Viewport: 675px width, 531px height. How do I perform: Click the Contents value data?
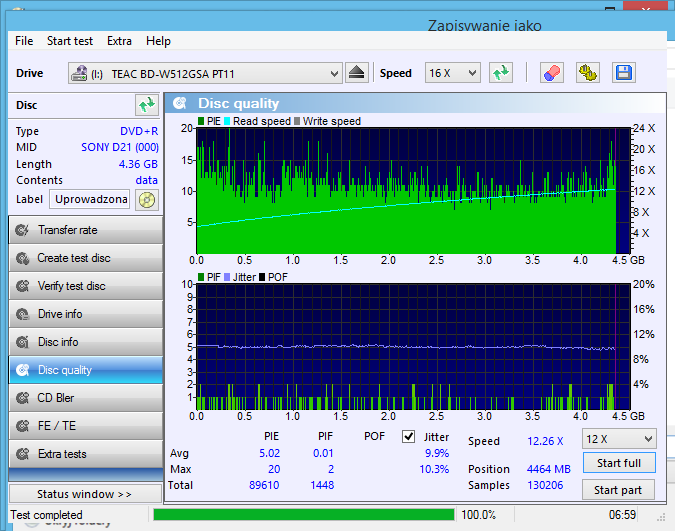147,180
